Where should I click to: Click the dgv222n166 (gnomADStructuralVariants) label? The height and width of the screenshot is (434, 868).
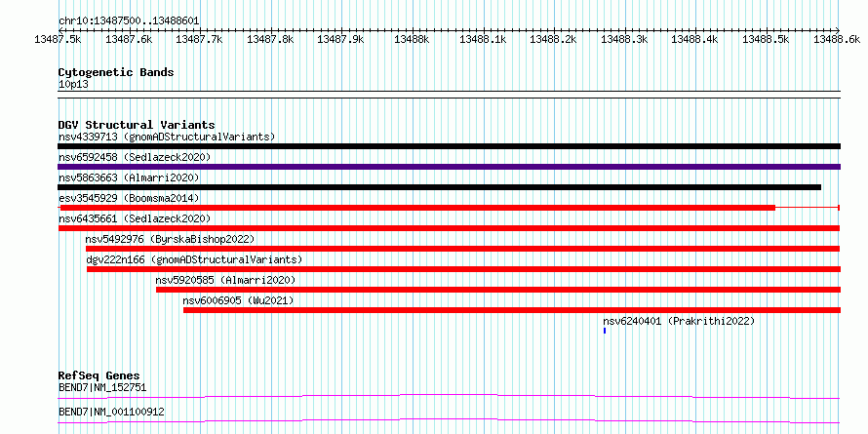tap(194, 259)
